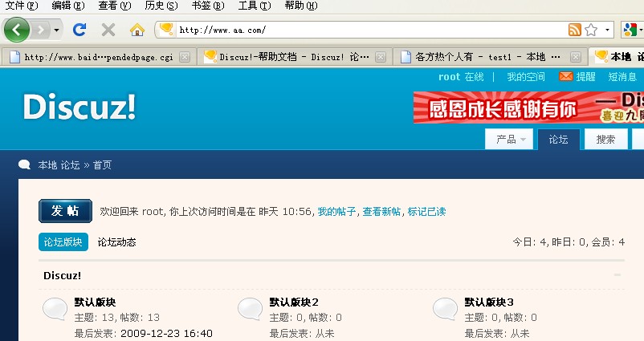Go to the browser Home page icon

click(x=137, y=30)
